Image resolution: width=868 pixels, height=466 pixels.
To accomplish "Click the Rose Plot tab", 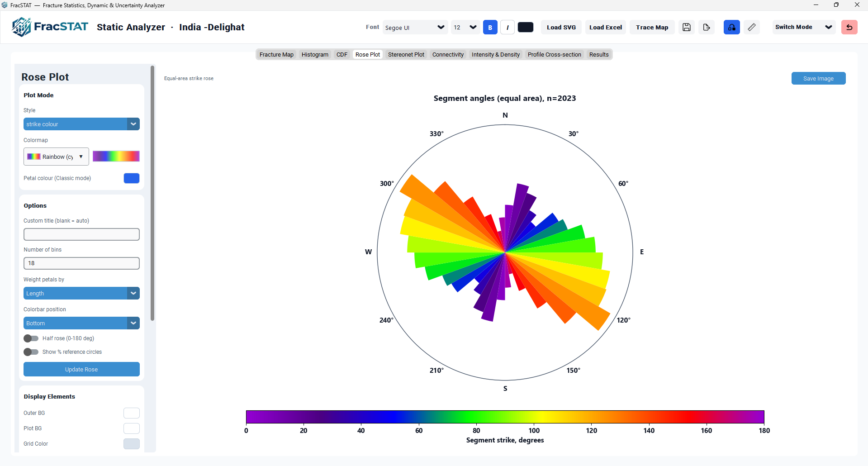I will pos(368,54).
